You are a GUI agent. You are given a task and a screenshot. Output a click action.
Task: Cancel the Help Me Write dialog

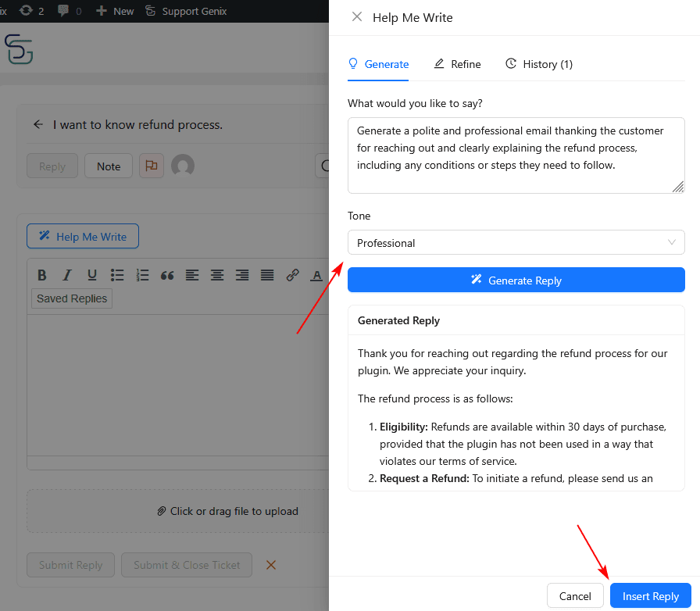click(x=575, y=596)
